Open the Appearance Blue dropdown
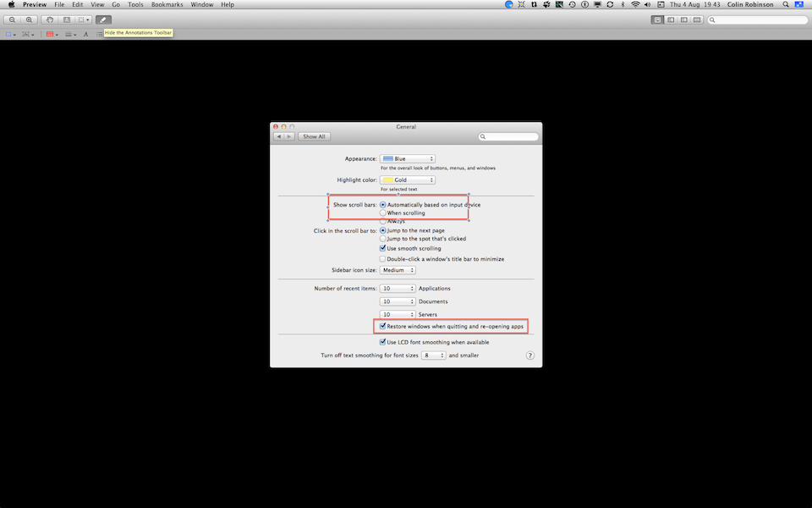The image size is (812, 508). pyautogui.click(x=408, y=158)
